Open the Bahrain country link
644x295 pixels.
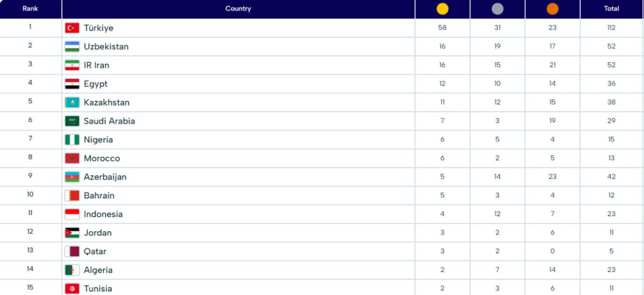tap(99, 196)
